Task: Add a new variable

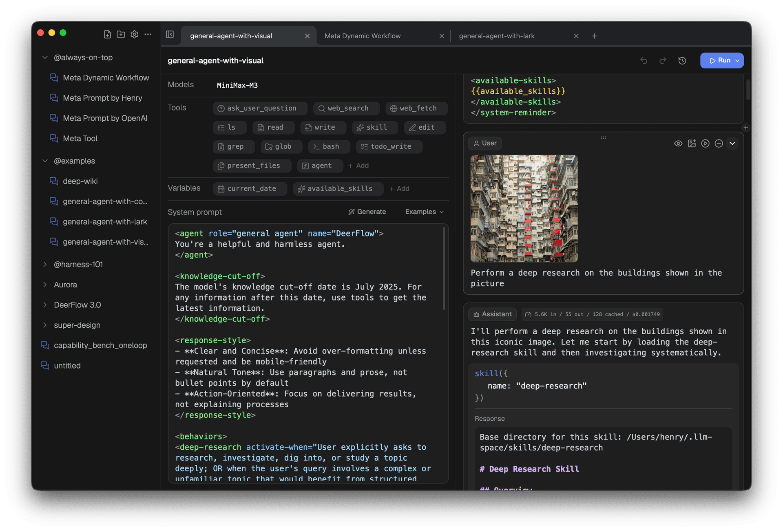Action: pos(399,189)
